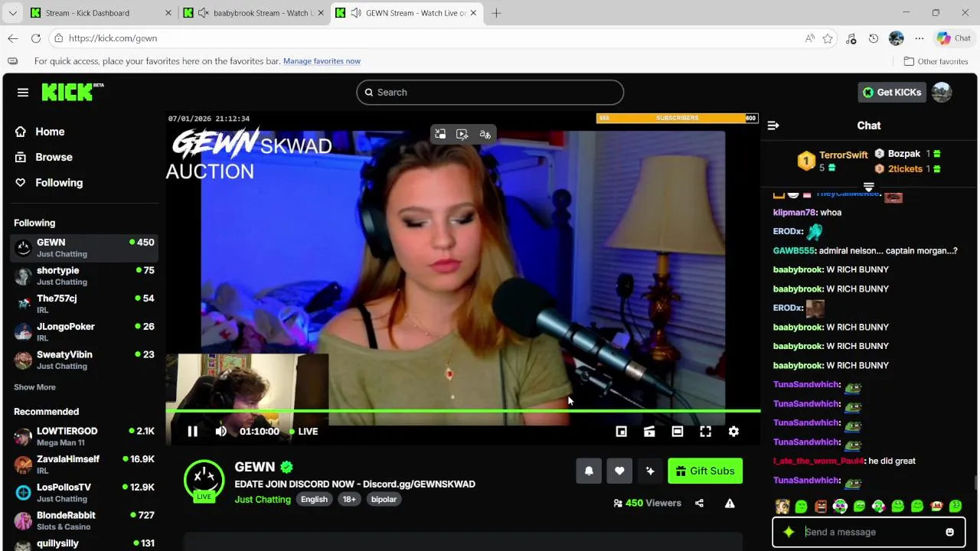Viewport: 980px width, 551px height.
Task: Toggle stream notifications bell
Action: point(589,471)
